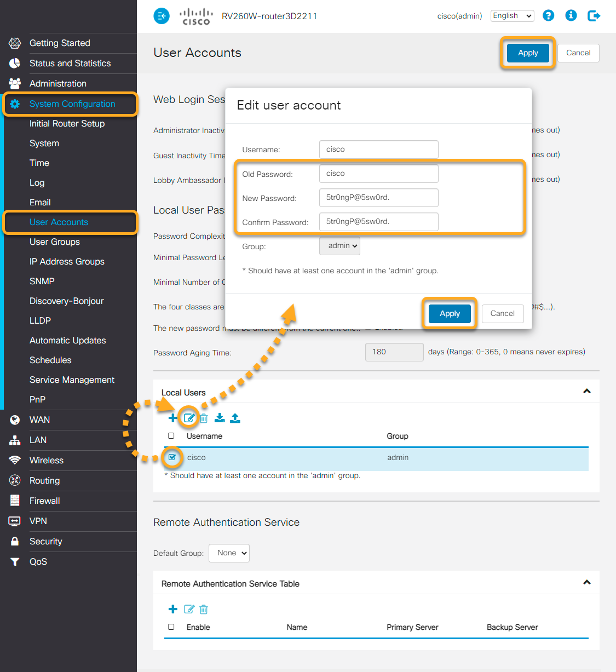Click the export users upload icon

(x=235, y=418)
